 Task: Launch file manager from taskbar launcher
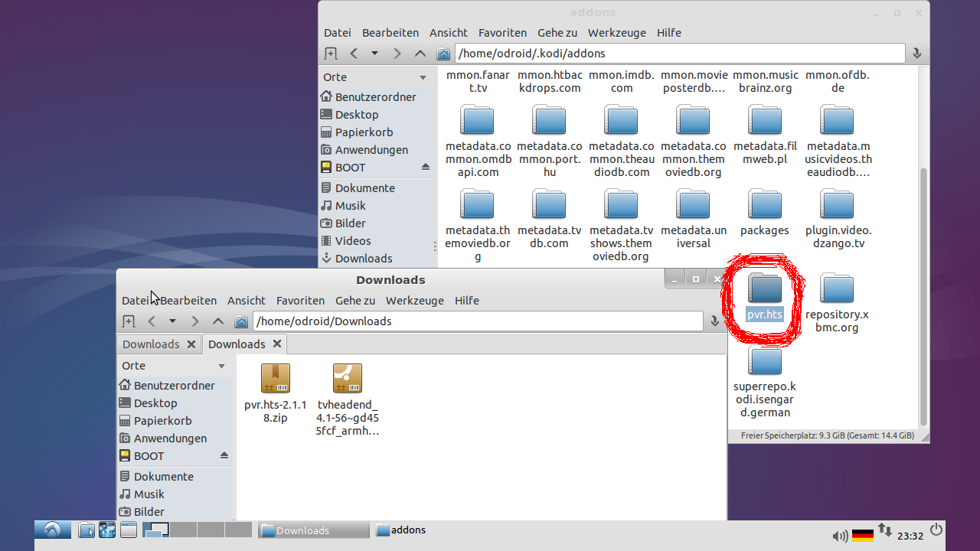(87, 530)
